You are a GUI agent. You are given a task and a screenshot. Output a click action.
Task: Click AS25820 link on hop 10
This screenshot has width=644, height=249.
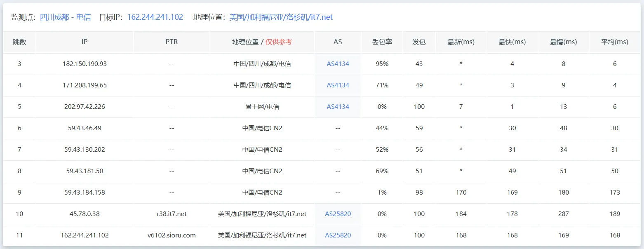tap(338, 214)
